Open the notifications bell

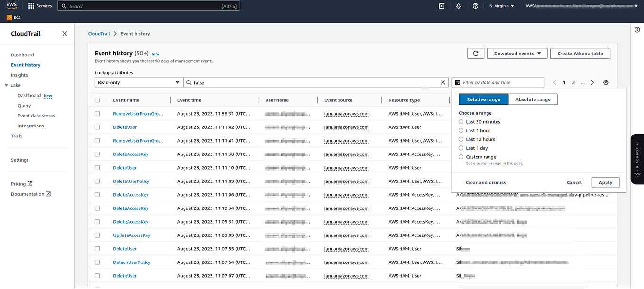click(458, 6)
